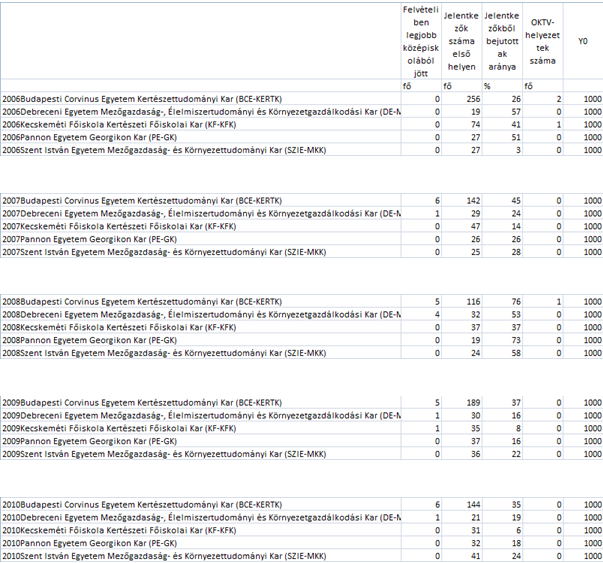
Task: Select the 2007 Debreceni Egyetem row label
Action: [x=200, y=213]
